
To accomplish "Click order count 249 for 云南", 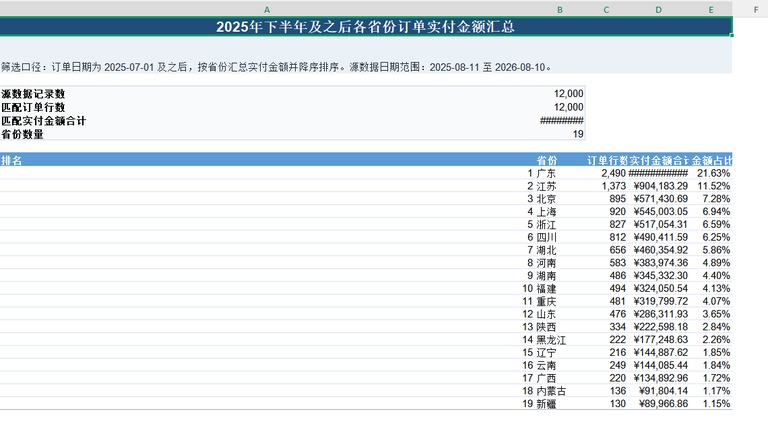I will (606, 365).
